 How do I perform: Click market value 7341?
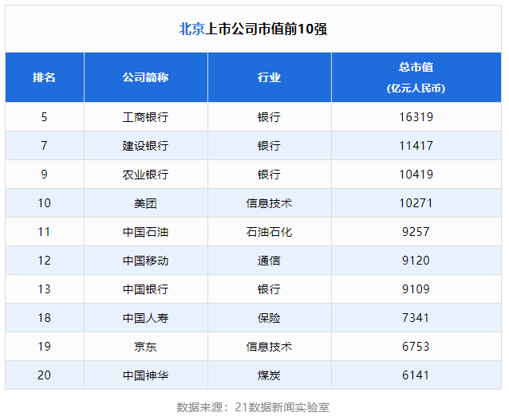tap(416, 318)
